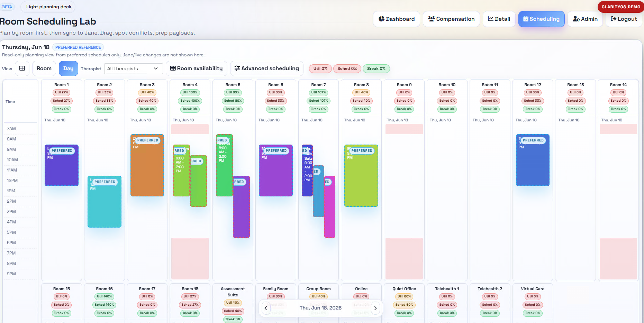Select the cyan booking in Room 2

pyautogui.click(x=105, y=202)
